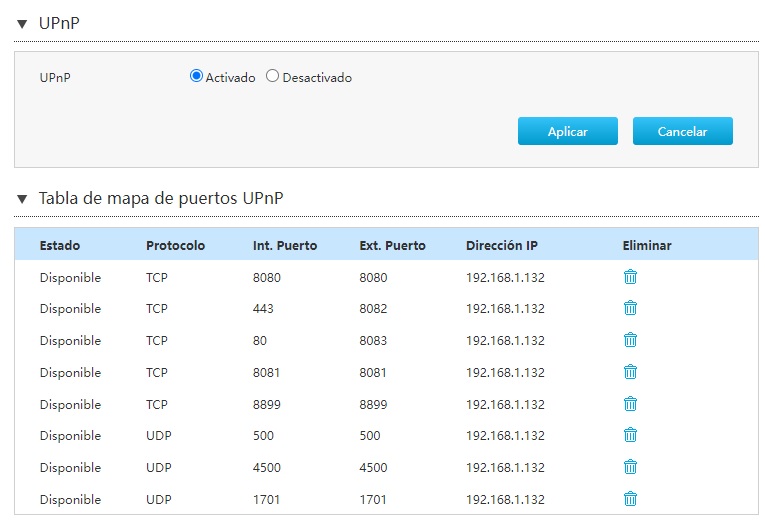
Task: Click the Estado column header
Action: pyautogui.click(x=60, y=245)
